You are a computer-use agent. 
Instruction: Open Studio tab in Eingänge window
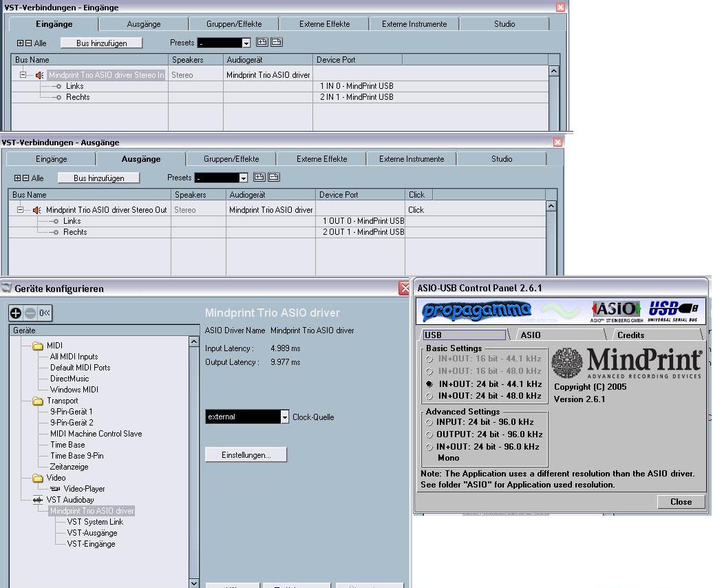point(504,24)
